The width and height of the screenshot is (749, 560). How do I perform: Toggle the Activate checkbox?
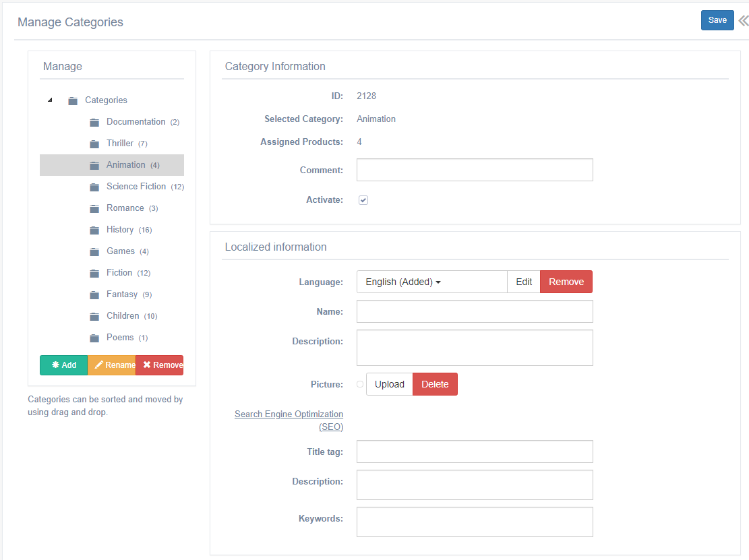point(363,200)
